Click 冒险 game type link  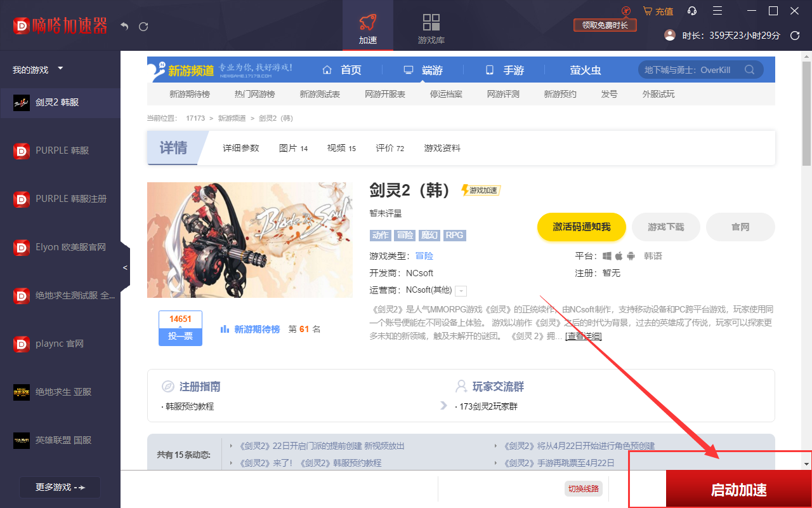(424, 256)
